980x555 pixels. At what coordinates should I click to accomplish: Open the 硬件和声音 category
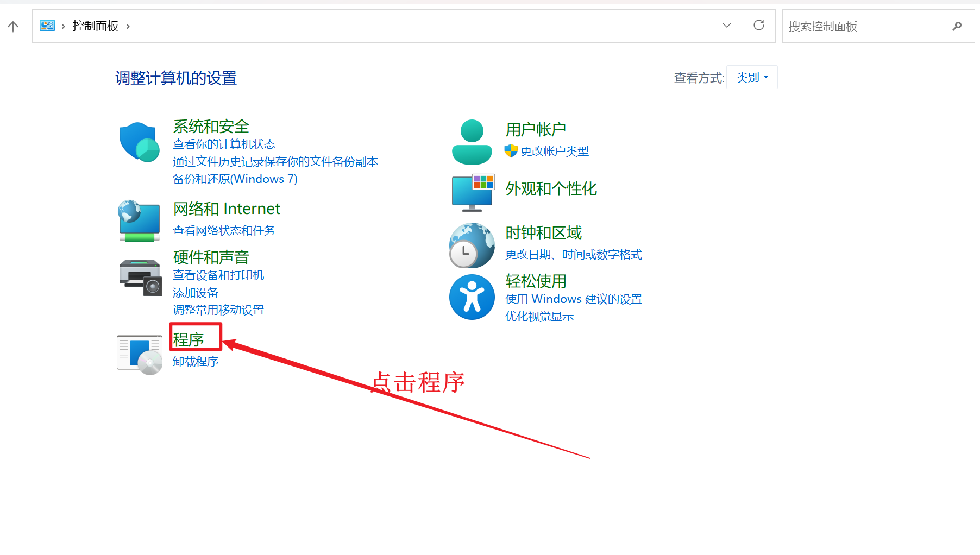point(211,257)
